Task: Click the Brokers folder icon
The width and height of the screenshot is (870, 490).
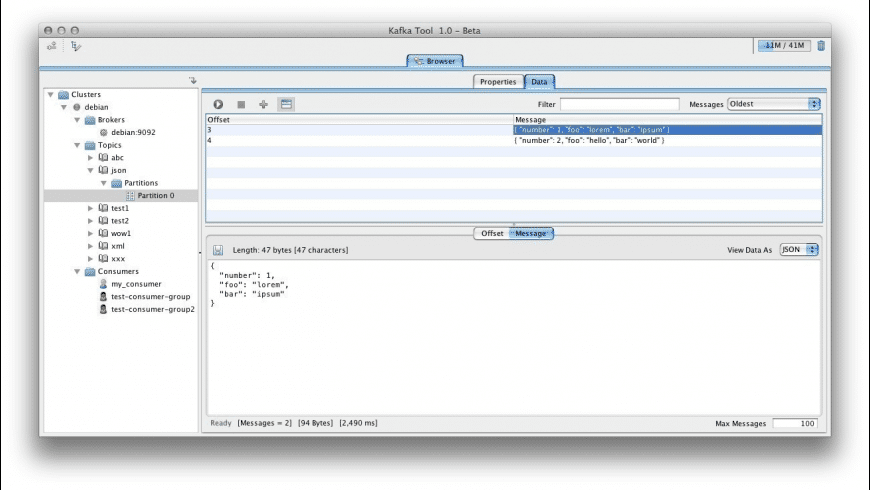Action: 90,120
